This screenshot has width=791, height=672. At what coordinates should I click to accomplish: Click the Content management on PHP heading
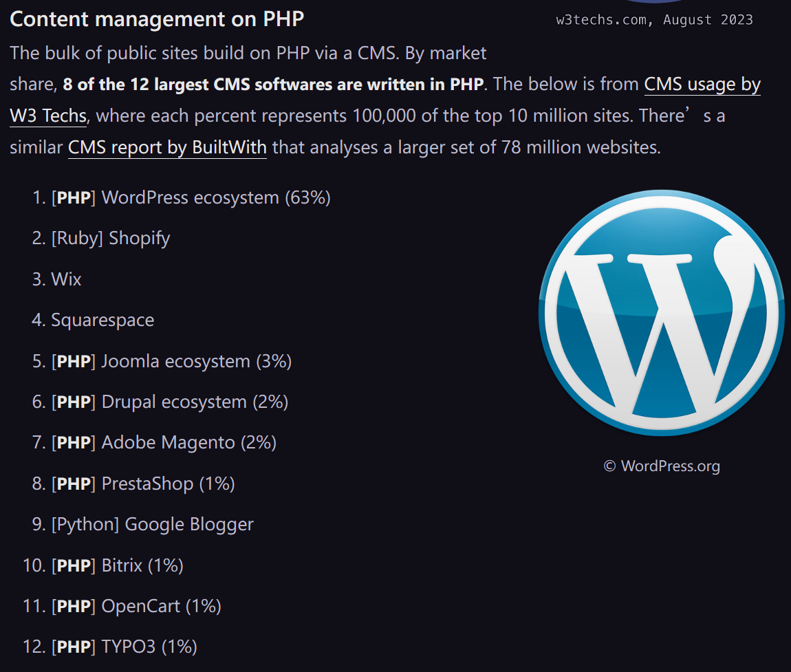point(157,19)
